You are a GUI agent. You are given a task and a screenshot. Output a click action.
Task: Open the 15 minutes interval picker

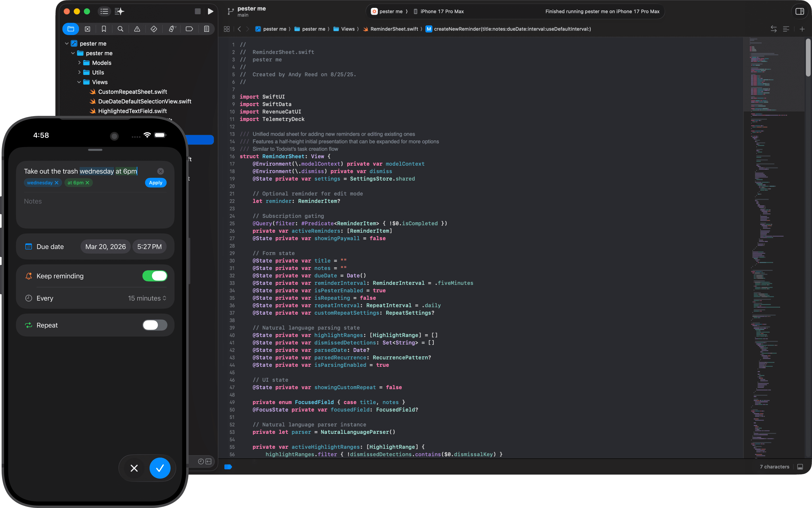point(147,298)
